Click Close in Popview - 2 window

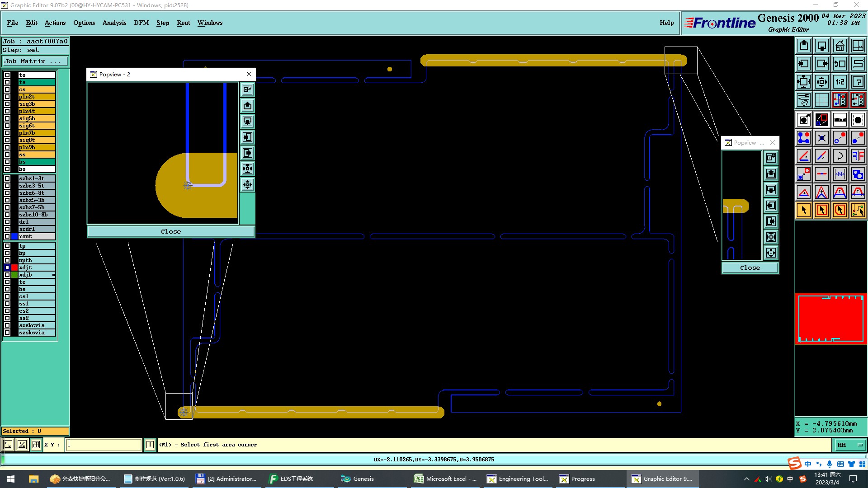click(x=171, y=231)
